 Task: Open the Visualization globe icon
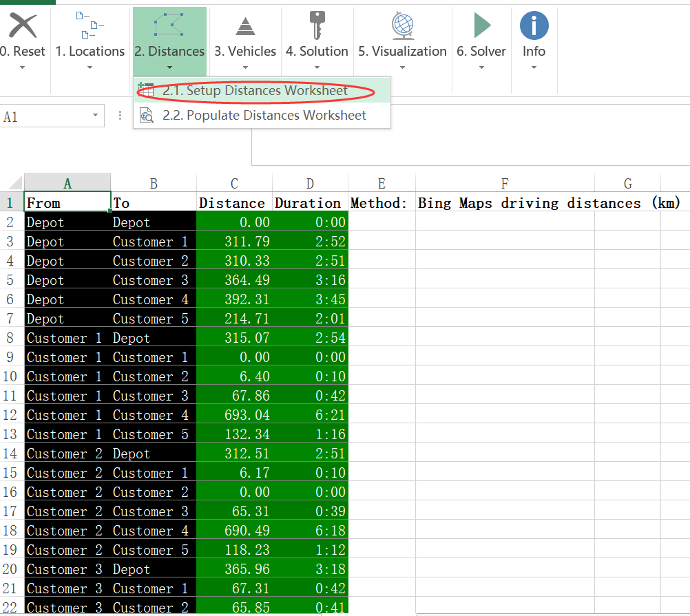[402, 25]
